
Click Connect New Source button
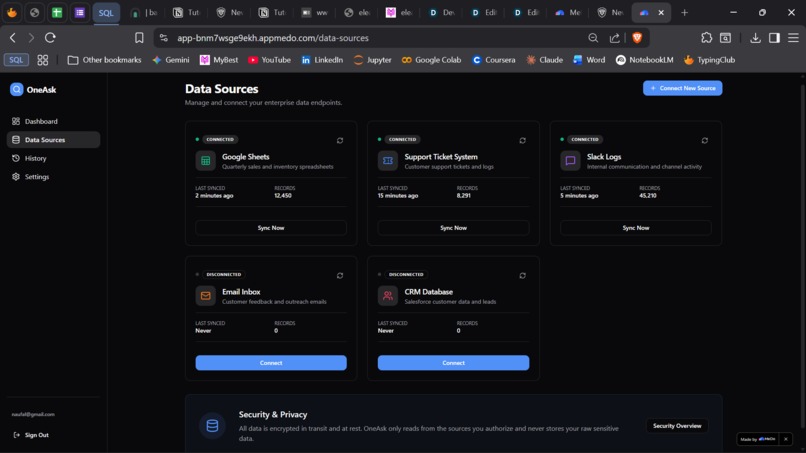683,88
